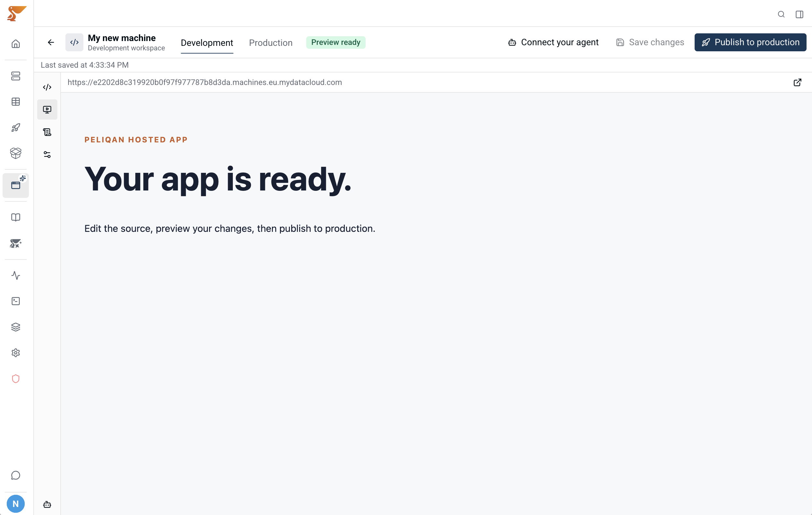Open the chat bubble icon in sidebar
Image resolution: width=812 pixels, height=515 pixels.
point(15,475)
